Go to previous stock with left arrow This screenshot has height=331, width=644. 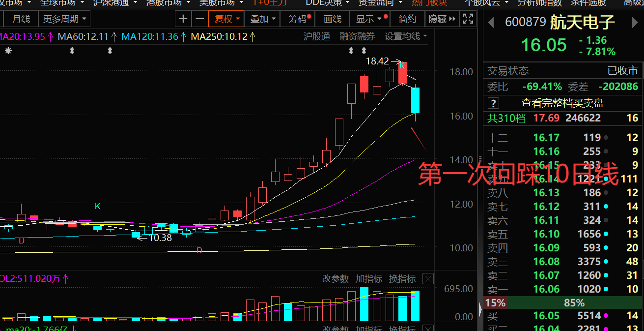coord(490,22)
